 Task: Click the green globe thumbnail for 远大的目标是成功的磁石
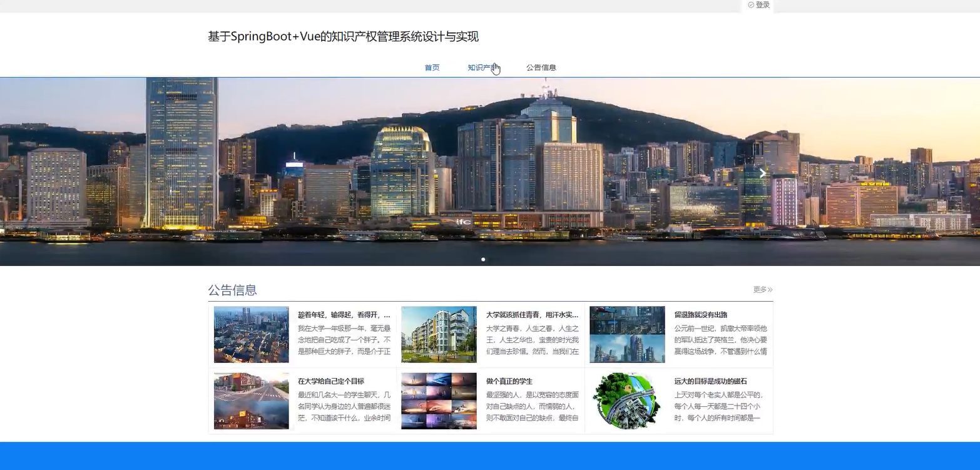pyautogui.click(x=626, y=399)
